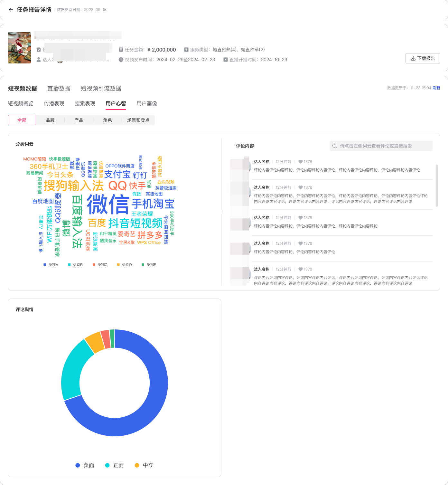Click the download icon in 下载报告
This screenshot has height=485, width=448.
pyautogui.click(x=413, y=59)
